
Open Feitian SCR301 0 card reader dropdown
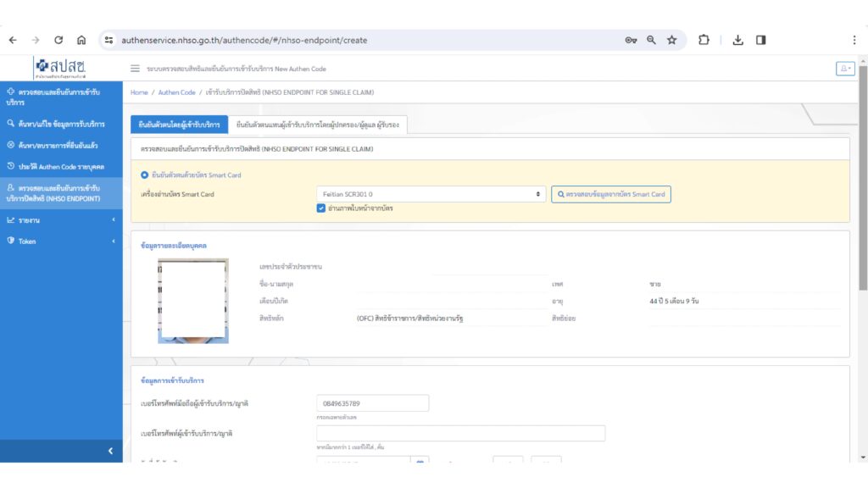pyautogui.click(x=431, y=194)
